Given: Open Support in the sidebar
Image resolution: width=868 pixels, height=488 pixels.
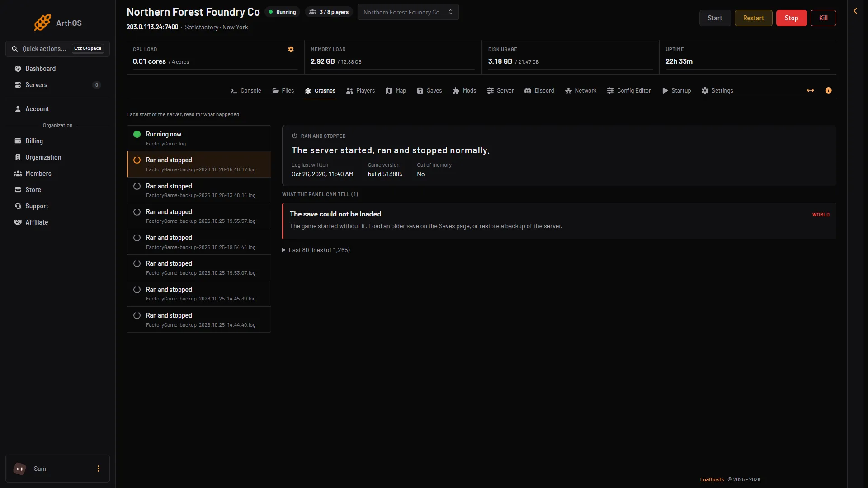Looking at the screenshot, I should pos(57,206).
